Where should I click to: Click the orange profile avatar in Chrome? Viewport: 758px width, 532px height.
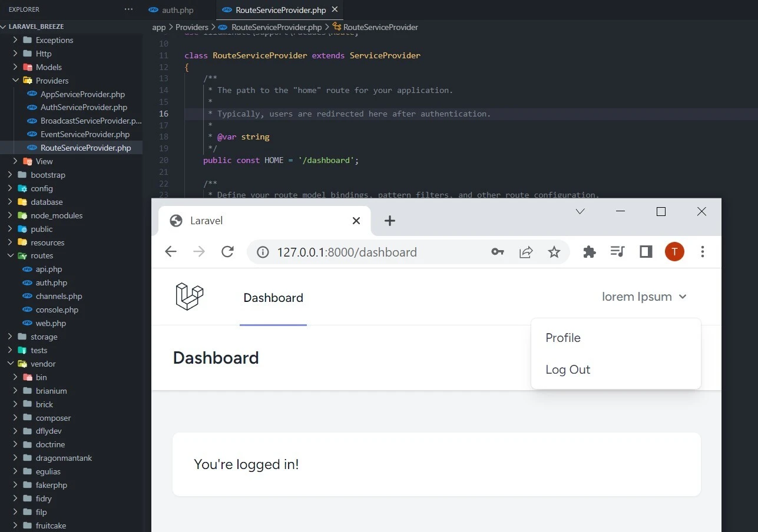[x=674, y=251]
